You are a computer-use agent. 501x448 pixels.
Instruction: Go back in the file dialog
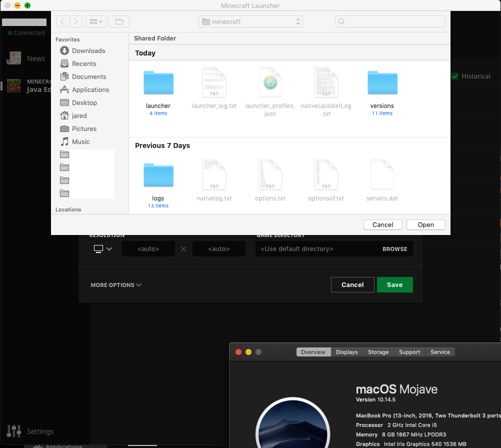(62, 21)
